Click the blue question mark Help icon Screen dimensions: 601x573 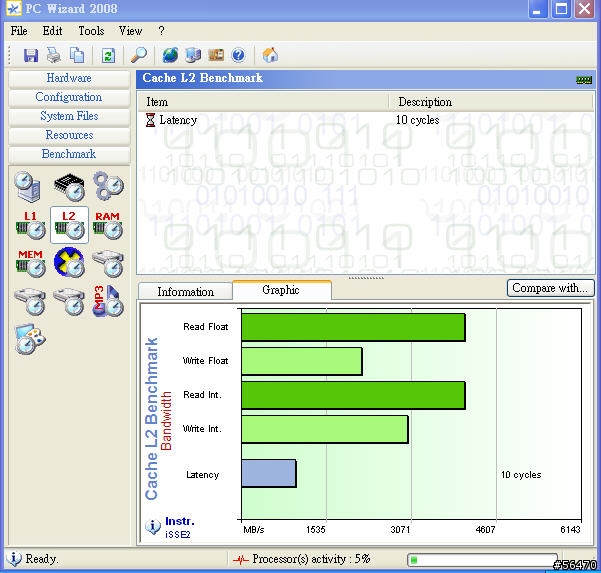(x=238, y=55)
